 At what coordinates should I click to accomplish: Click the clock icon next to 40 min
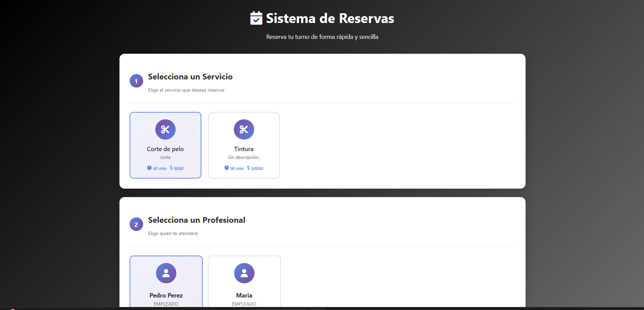(x=150, y=168)
